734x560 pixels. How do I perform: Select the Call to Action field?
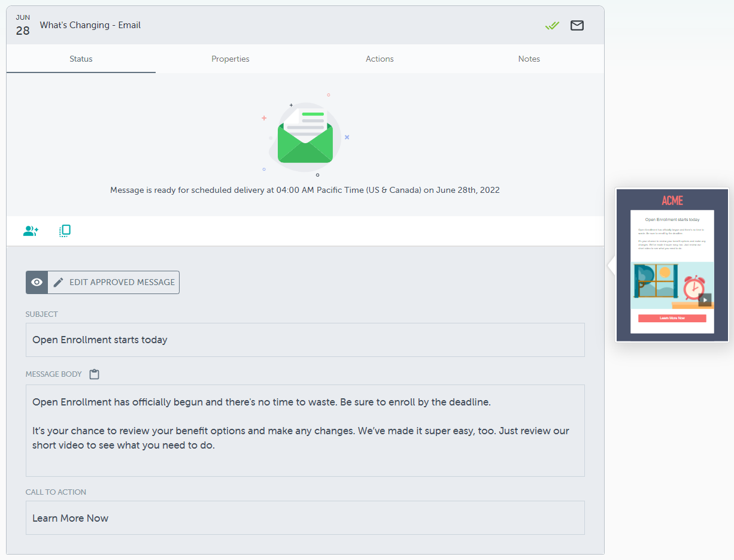[305, 517]
